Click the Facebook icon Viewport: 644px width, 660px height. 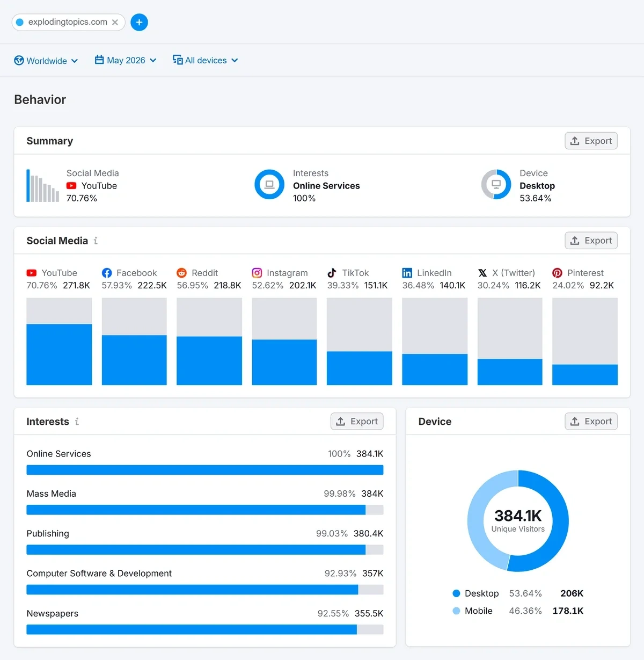click(x=107, y=273)
